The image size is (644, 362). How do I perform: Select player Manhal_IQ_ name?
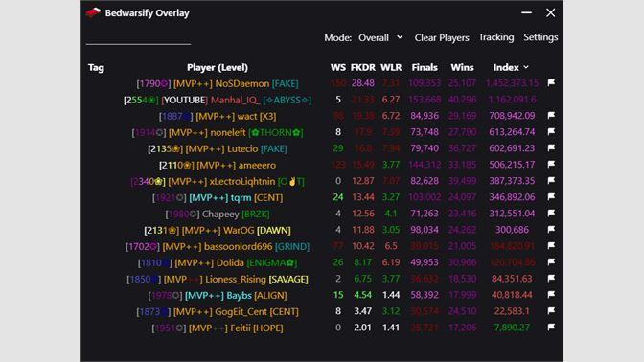[236, 100]
